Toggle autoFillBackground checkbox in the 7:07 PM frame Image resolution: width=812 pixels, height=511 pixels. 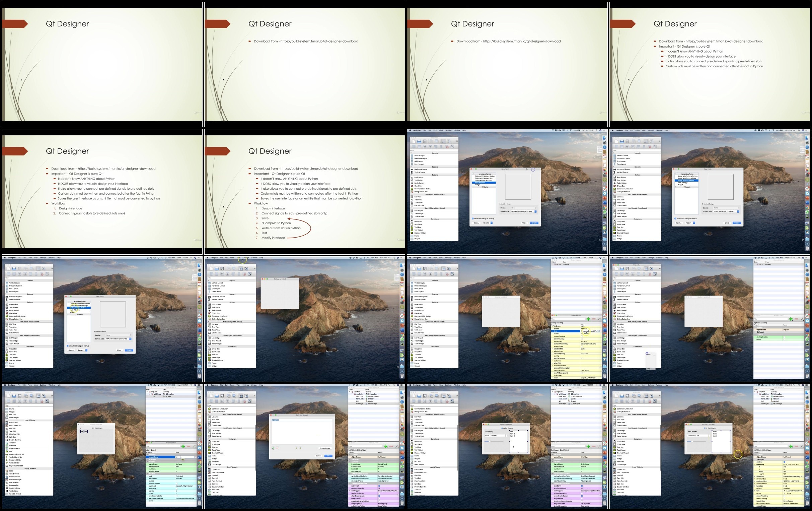click(582, 373)
